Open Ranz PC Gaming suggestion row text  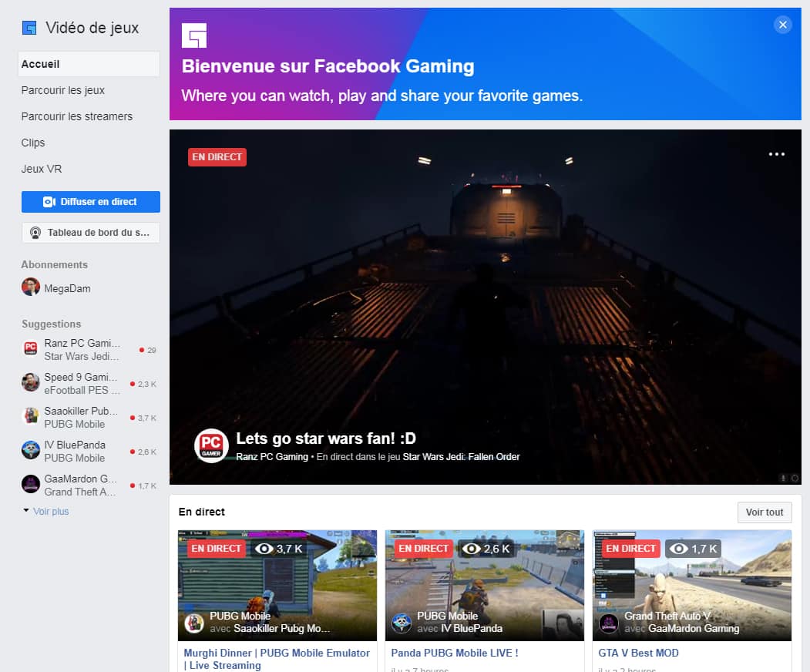tap(82, 350)
